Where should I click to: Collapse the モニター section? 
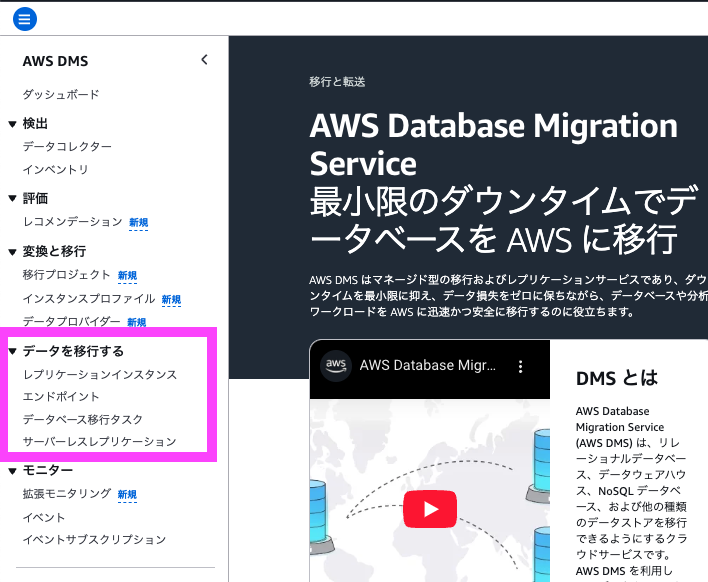[13, 471]
